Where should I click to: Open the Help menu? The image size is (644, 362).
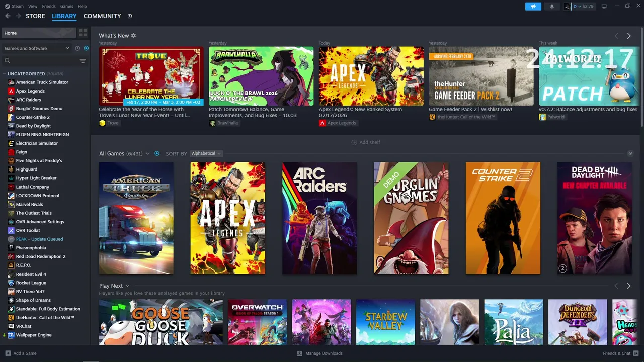coord(83,6)
